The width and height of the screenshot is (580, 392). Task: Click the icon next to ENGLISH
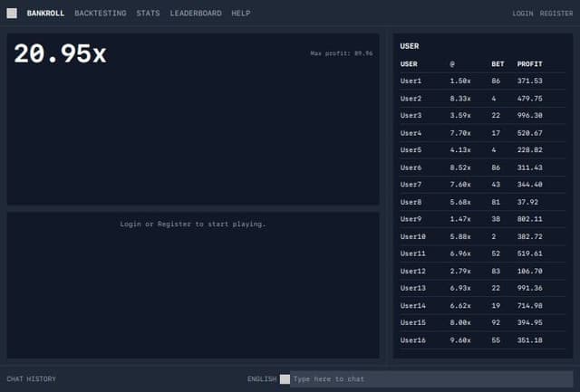(x=285, y=379)
